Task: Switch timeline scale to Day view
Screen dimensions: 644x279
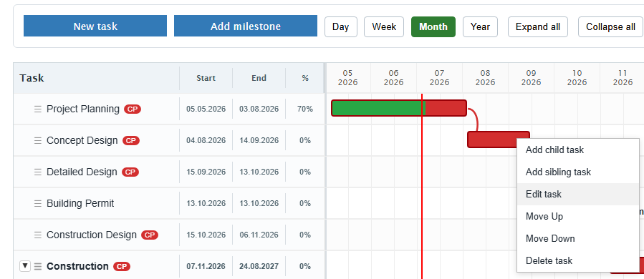Action: pos(341,27)
